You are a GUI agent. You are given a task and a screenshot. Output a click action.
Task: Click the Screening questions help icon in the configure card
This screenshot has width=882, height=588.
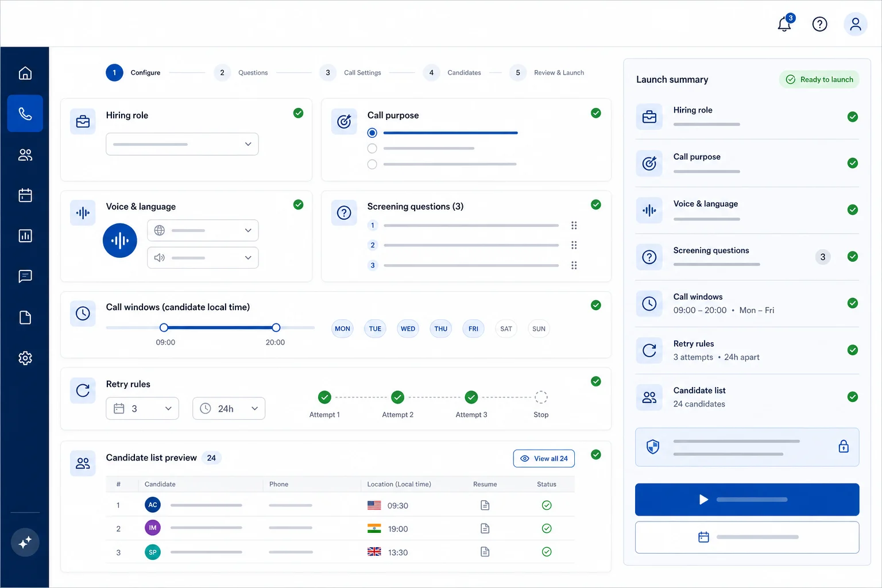[x=344, y=213]
